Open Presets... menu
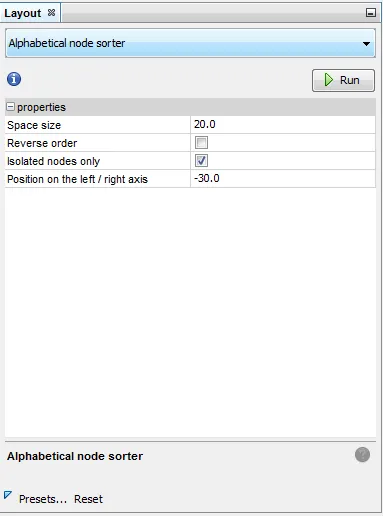The height and width of the screenshot is (516, 383). click(x=43, y=499)
